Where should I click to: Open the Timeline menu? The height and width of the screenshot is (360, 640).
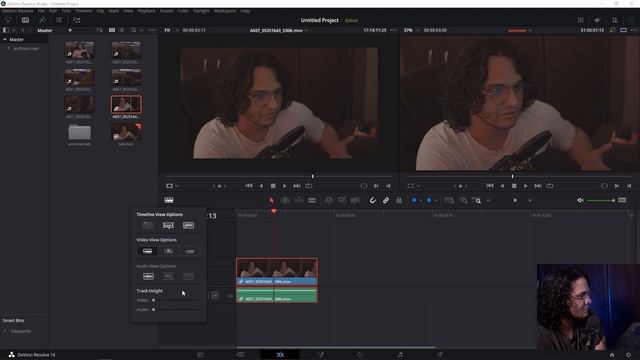point(83,11)
